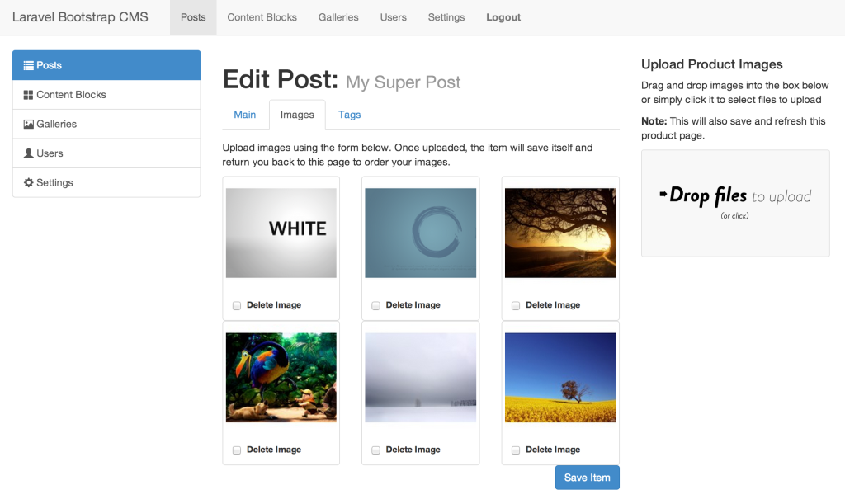Click the Save Item button
845x504 pixels.
click(x=588, y=478)
